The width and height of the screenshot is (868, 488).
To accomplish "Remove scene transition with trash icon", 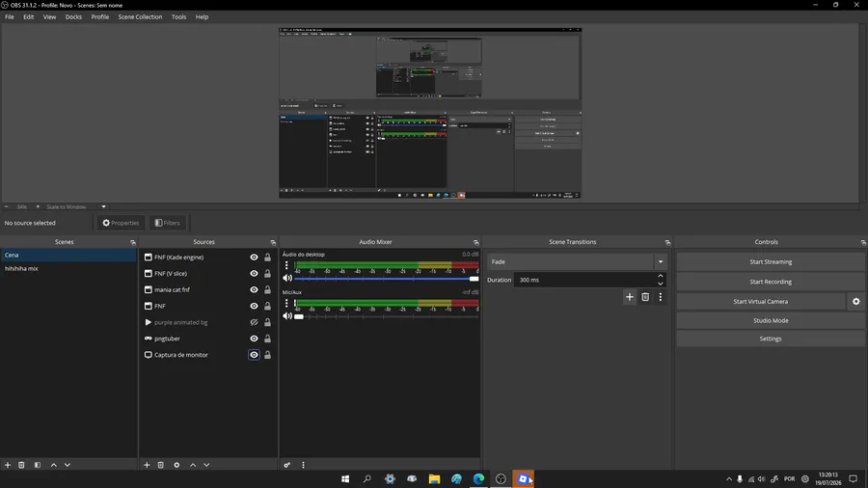I will 645,297.
